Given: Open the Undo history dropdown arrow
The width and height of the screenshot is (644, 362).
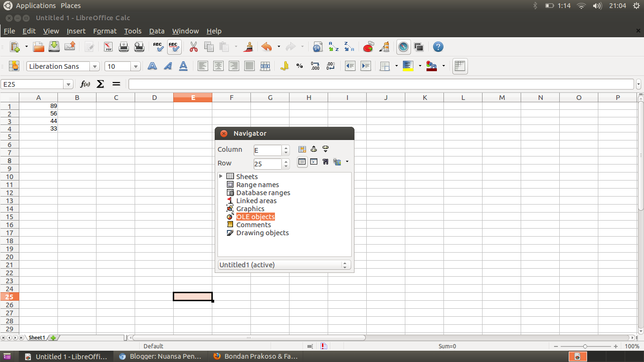Looking at the screenshot, I should click(x=279, y=47).
